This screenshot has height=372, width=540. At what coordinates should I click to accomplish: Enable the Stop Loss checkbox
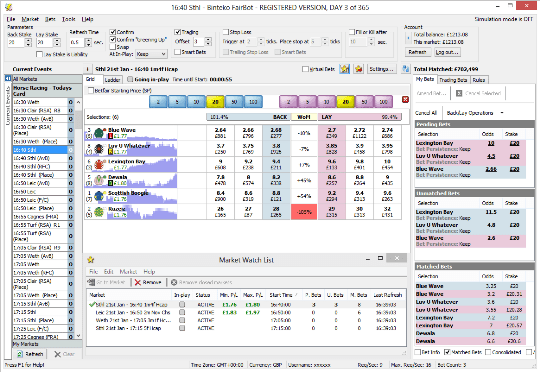226,32
